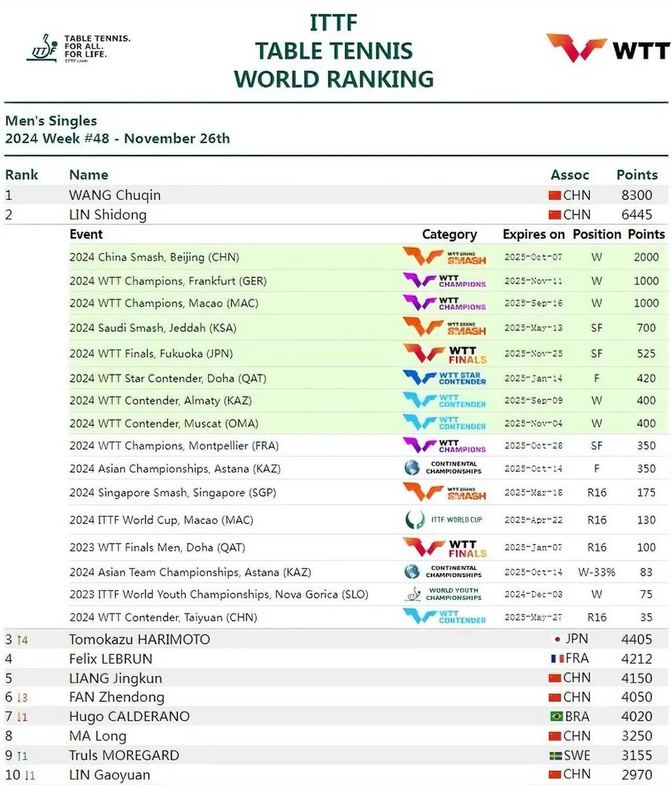Viewport: 672px width, 785px height.
Task: Click the 'MA Long' player name
Action: 98,736
